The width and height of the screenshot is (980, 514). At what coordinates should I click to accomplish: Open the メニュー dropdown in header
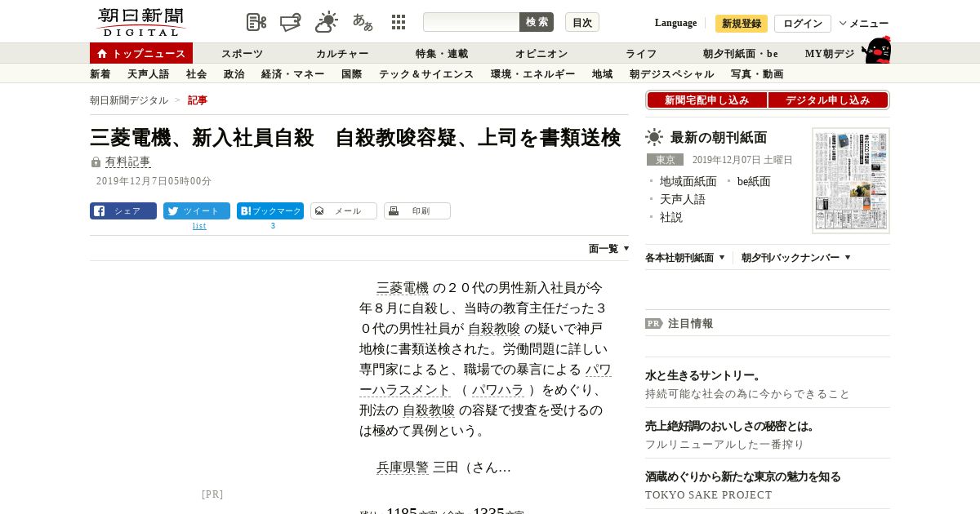point(863,24)
